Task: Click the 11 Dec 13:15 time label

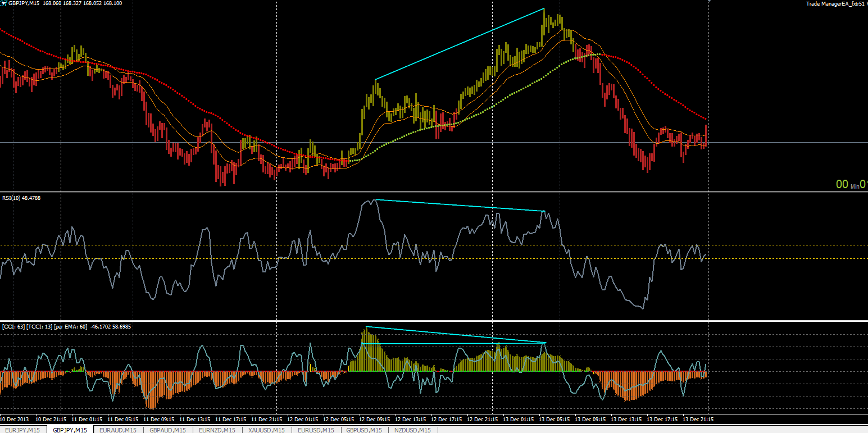Action: point(196,419)
